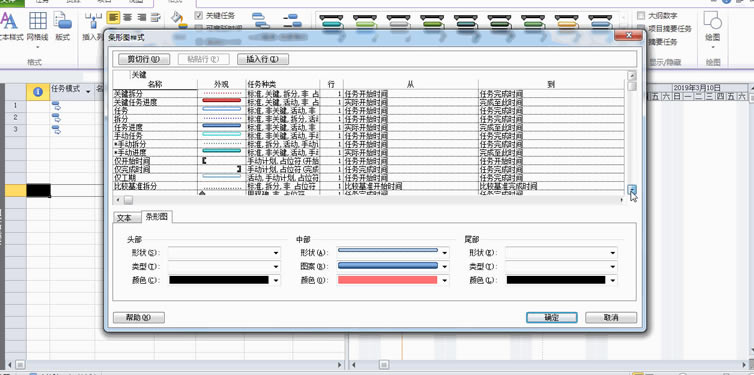Screen dimensions: 754x375
Task: Choose the light blue Gantt style thumbnail
Action: 600,22
